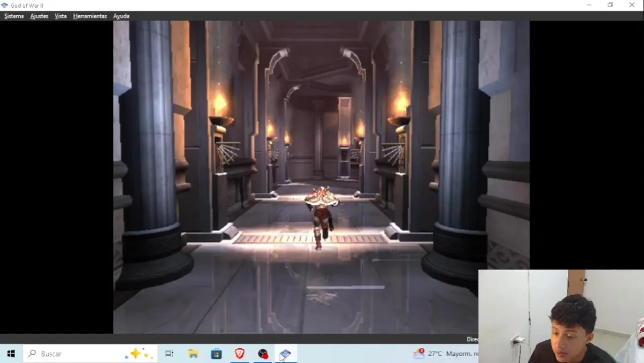Open the Herramientas menu

pyautogui.click(x=90, y=16)
